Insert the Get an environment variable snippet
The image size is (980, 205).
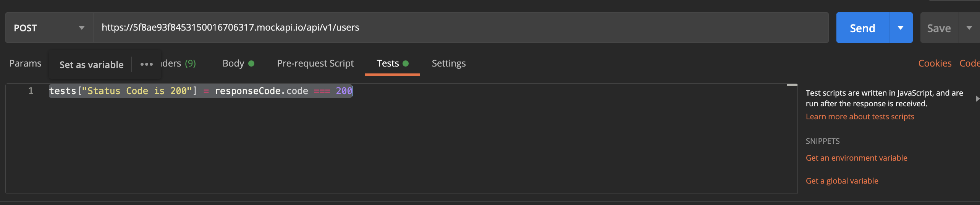tap(856, 158)
